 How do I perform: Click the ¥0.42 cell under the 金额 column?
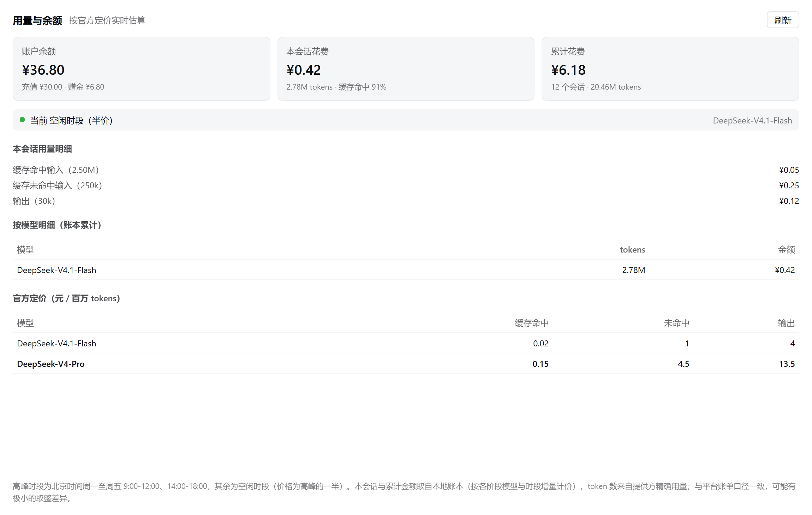pyautogui.click(x=784, y=270)
